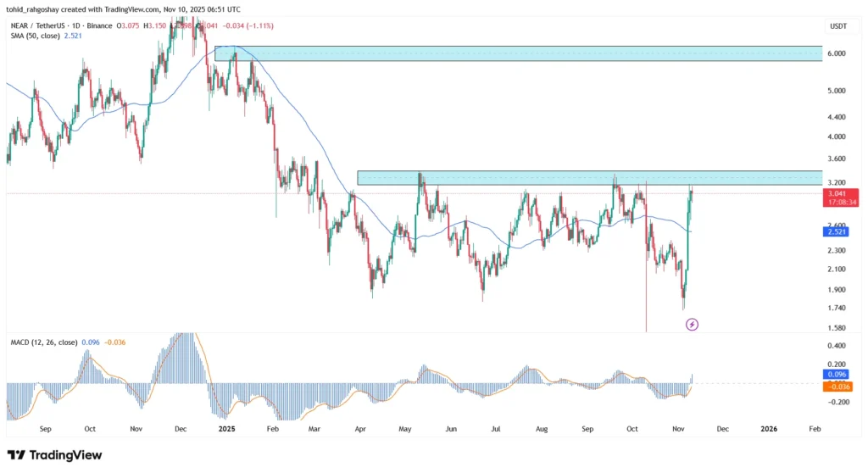868x473 pixels.
Task: Click the Dec label right of Nov
Action: (x=722, y=429)
